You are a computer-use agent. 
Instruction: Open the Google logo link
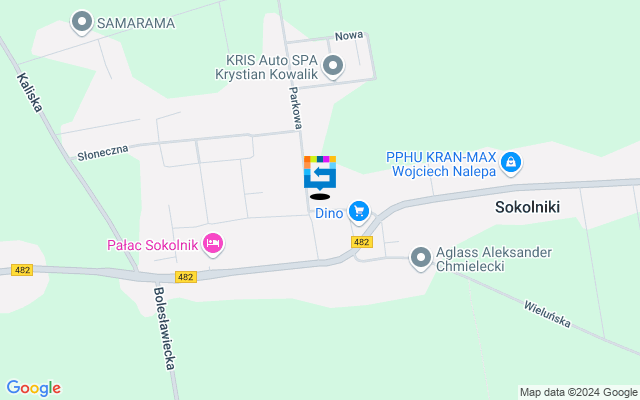point(34,388)
